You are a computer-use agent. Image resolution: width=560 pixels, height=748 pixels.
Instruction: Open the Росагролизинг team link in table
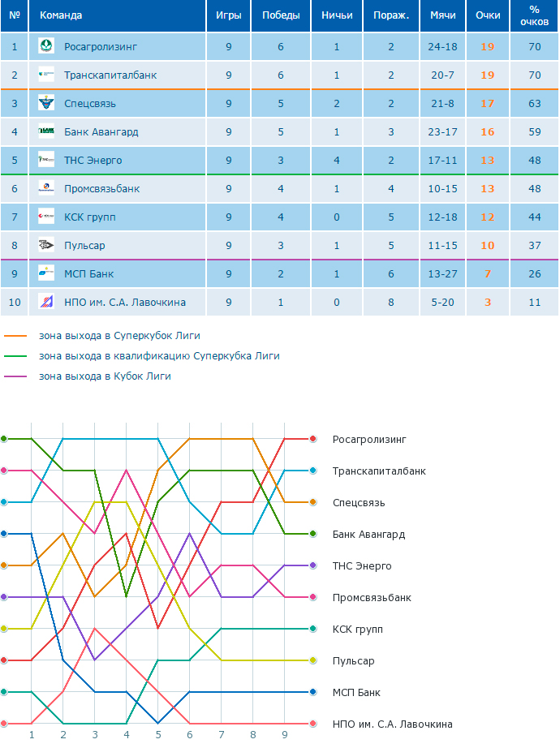[x=101, y=47]
